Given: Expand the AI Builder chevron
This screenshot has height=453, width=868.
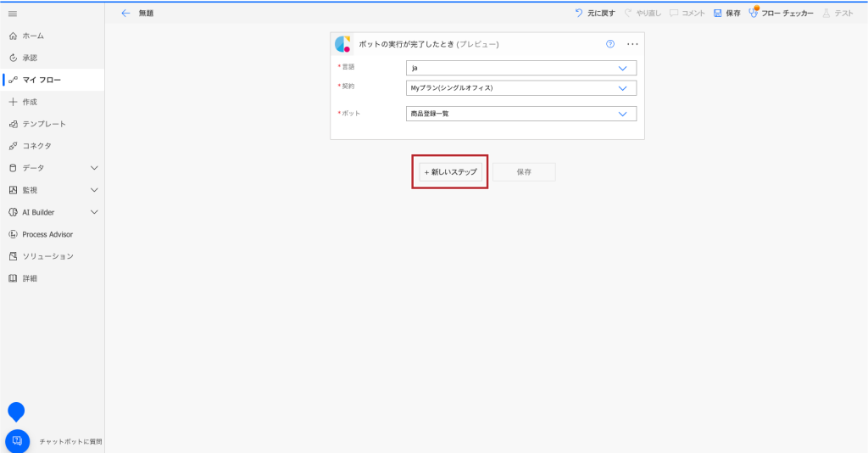Looking at the screenshot, I should point(94,212).
